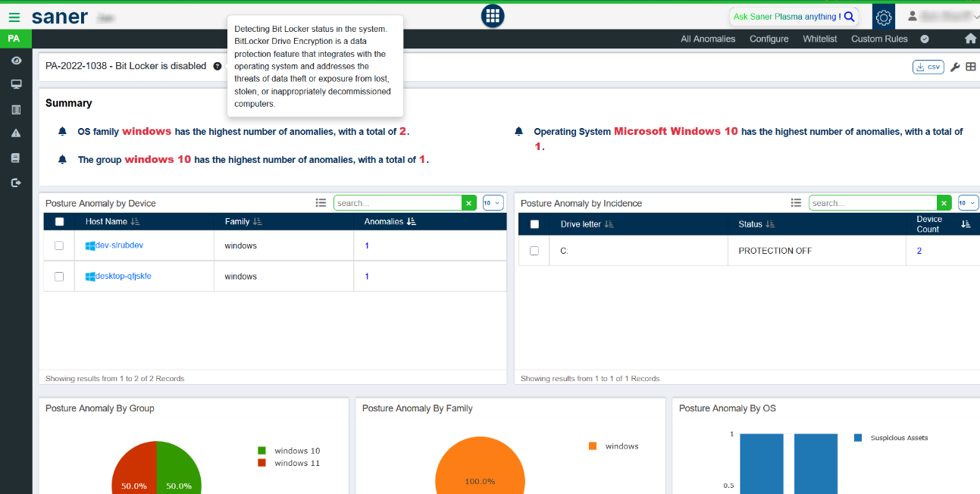Image resolution: width=980 pixels, height=494 pixels.
Task: Clear the Device table search with green X
Action: click(x=468, y=203)
